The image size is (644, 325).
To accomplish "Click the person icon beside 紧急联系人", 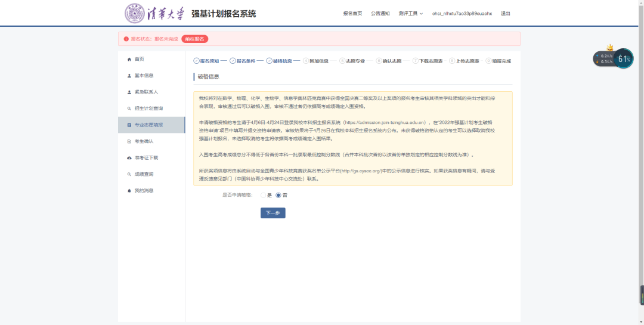I will (129, 92).
